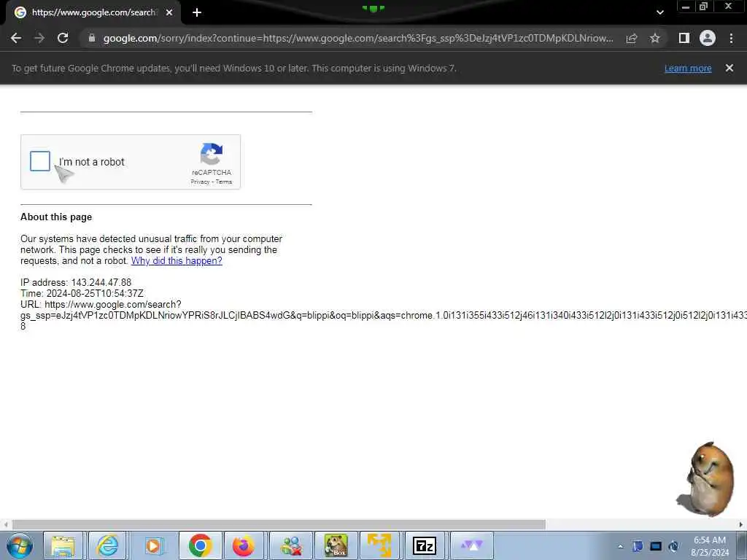Viewport: 747px width, 560px height.
Task: Reload the current page
Action: click(x=63, y=38)
